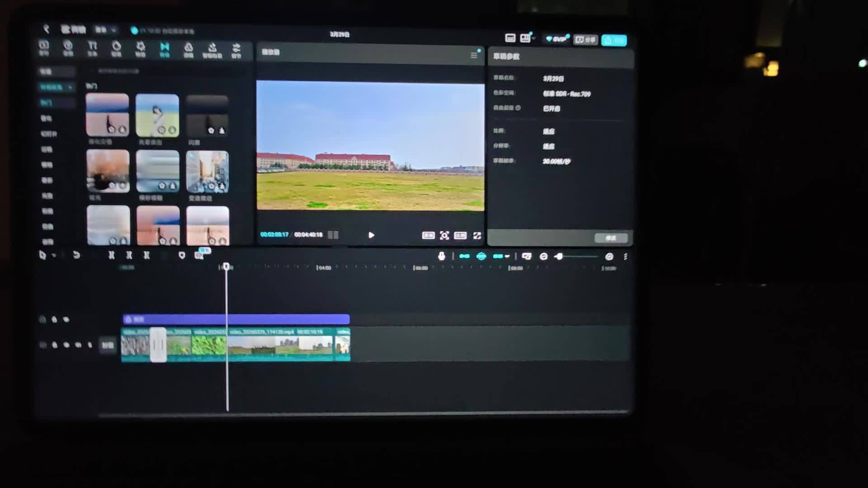Expand the linkage dropdown in timeline toolbar
This screenshot has width=868, height=488.
click(507, 256)
